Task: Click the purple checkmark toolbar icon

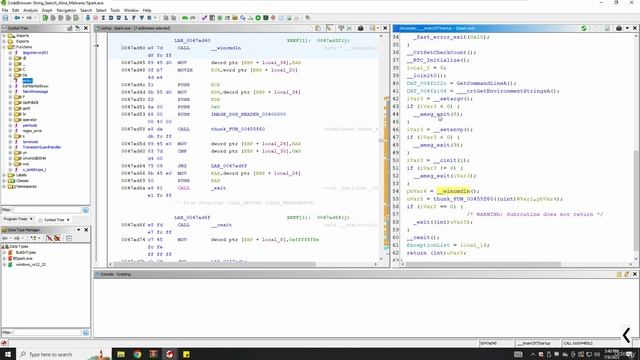Action: (x=204, y=18)
